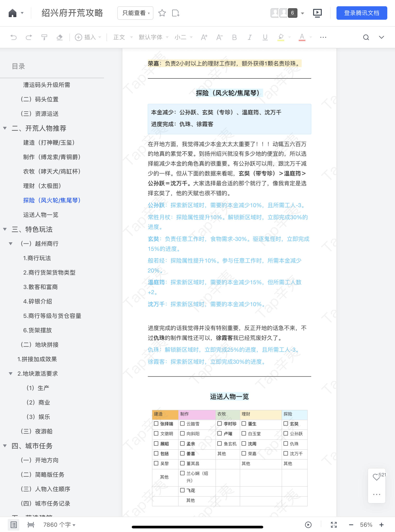Redo the last action
The image size is (395, 532).
click(29, 37)
